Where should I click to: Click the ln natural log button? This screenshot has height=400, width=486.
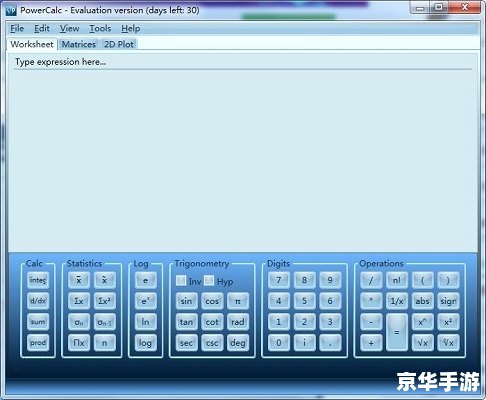(145, 322)
